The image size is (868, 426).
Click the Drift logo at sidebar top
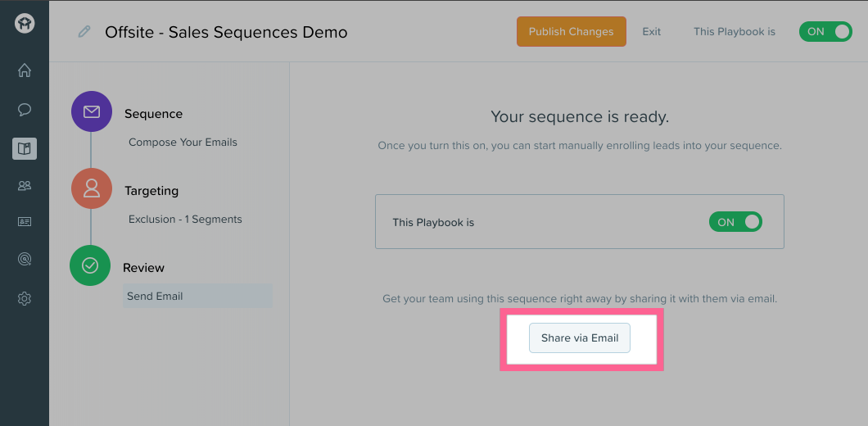[x=25, y=24]
